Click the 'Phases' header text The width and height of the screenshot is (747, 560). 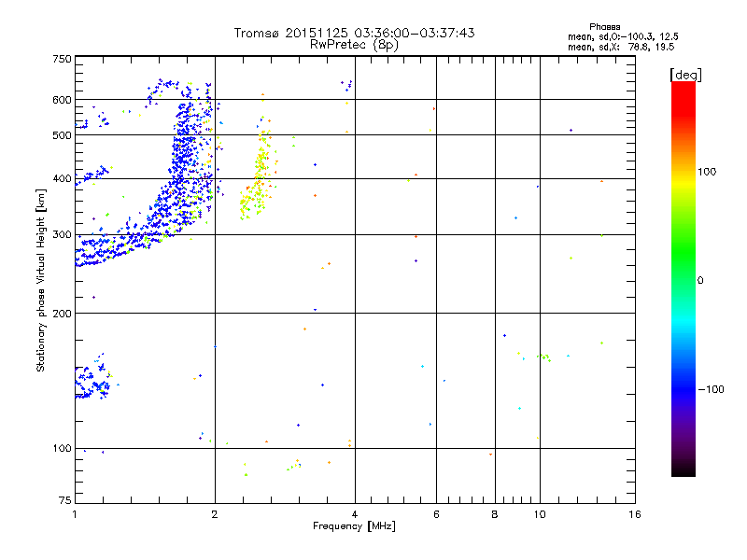pyautogui.click(x=604, y=27)
